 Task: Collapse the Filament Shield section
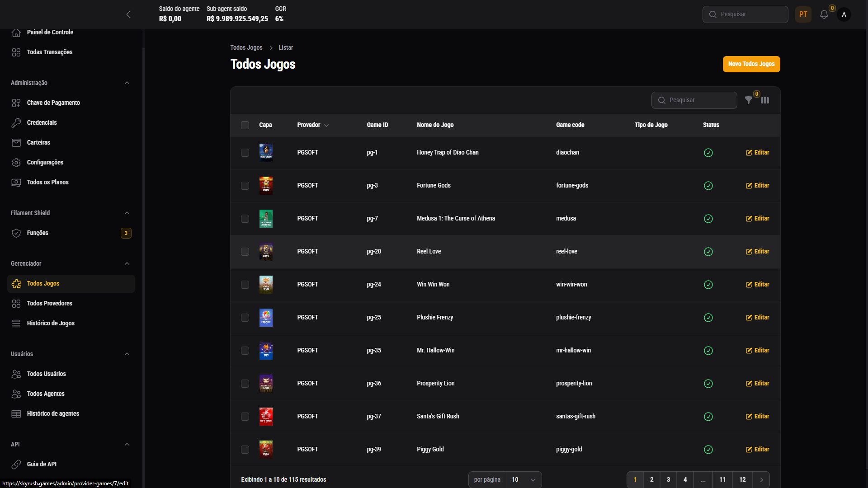[127, 213]
